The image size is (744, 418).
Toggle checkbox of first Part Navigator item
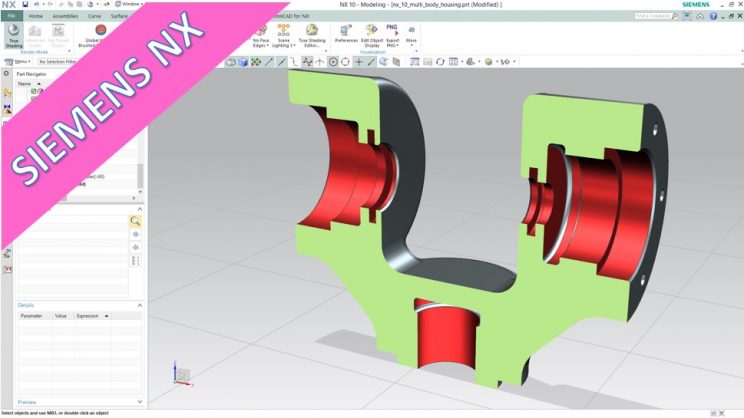point(34,91)
